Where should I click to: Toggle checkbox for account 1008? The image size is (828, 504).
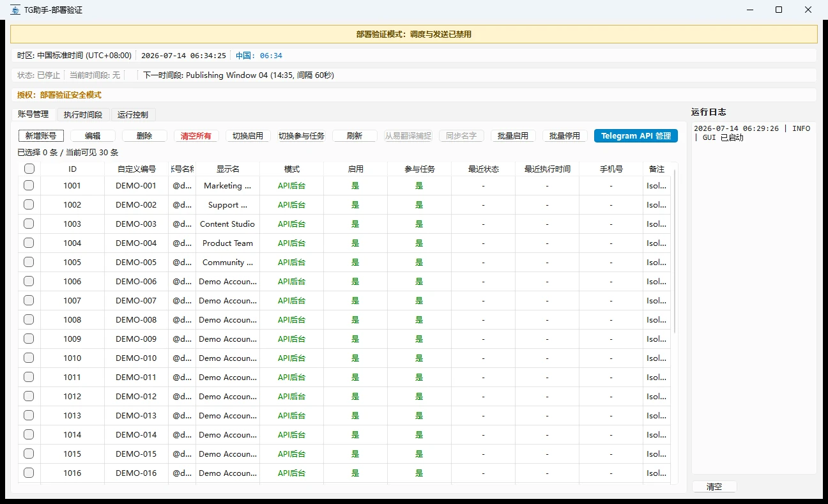pos(29,319)
